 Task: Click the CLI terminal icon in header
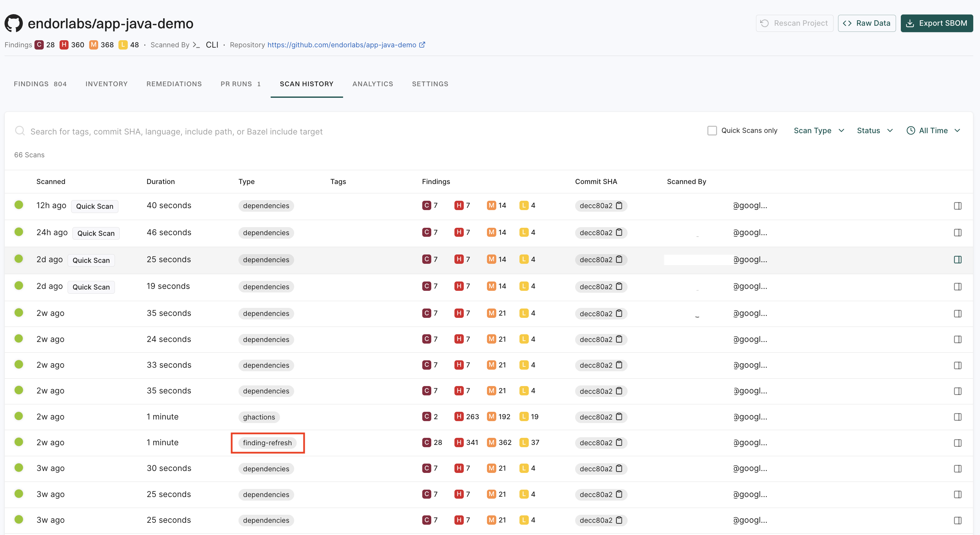[x=196, y=45]
